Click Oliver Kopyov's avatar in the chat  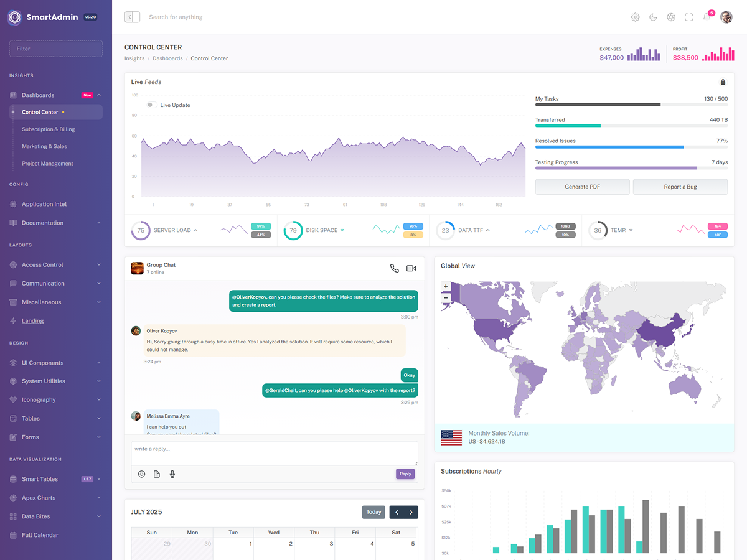136,330
